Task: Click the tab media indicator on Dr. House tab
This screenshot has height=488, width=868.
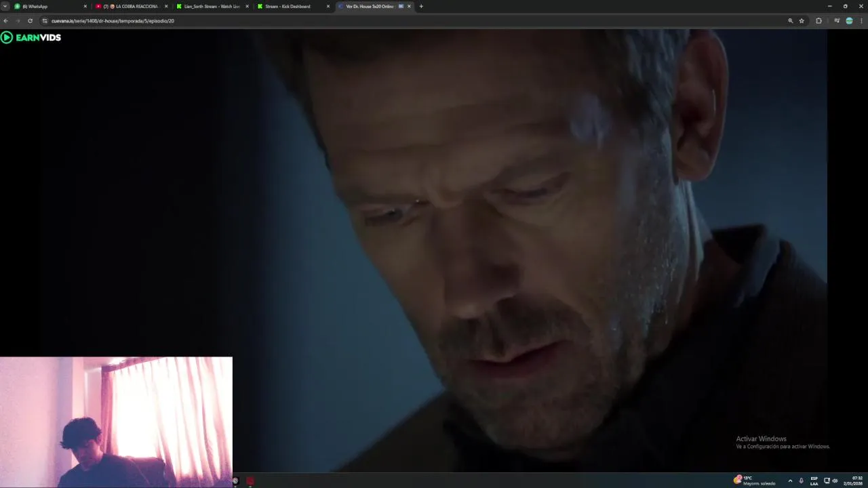Action: click(x=401, y=6)
